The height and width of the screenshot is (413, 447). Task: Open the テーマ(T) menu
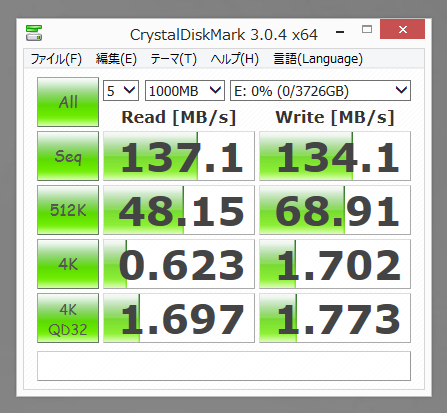click(x=173, y=59)
